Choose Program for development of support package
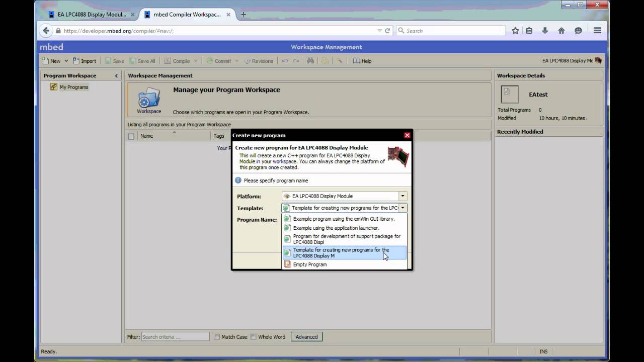The width and height of the screenshot is (644, 362). pyautogui.click(x=345, y=239)
